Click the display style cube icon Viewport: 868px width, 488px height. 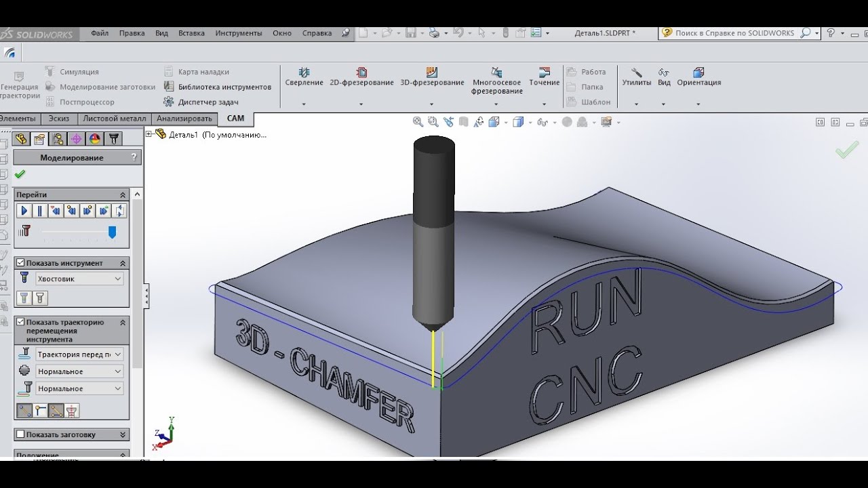pos(518,122)
